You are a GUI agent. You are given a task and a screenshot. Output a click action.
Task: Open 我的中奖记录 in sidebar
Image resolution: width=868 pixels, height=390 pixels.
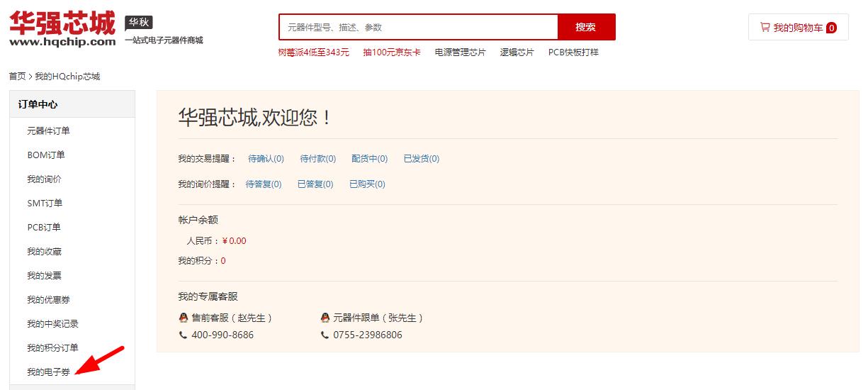[x=52, y=324]
